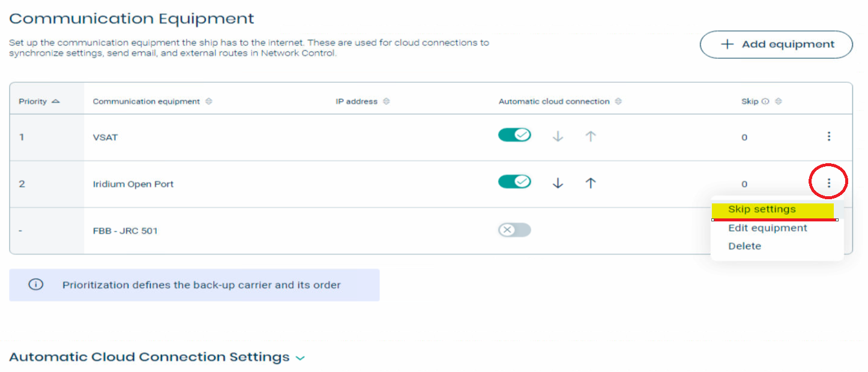Image resolution: width=868 pixels, height=372 pixels.
Task: Open three-dot menu for Iridium Open Port
Action: click(828, 183)
